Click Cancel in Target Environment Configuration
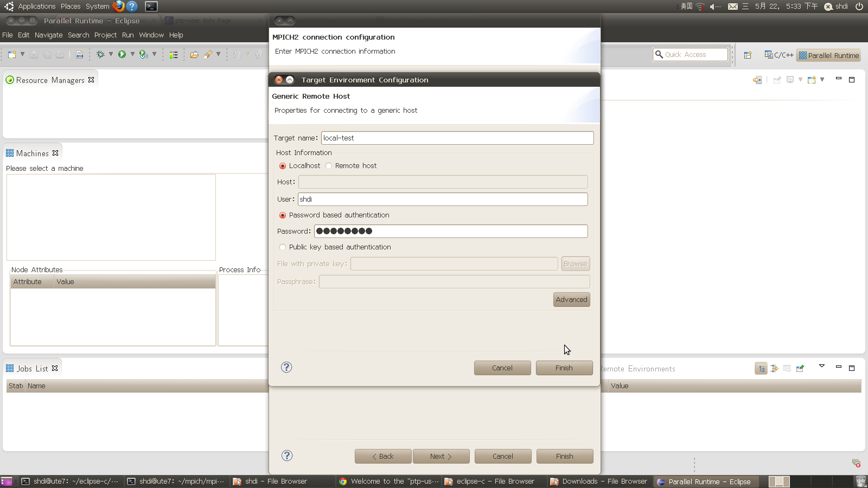Viewport: 868px width, 488px height. (x=502, y=368)
